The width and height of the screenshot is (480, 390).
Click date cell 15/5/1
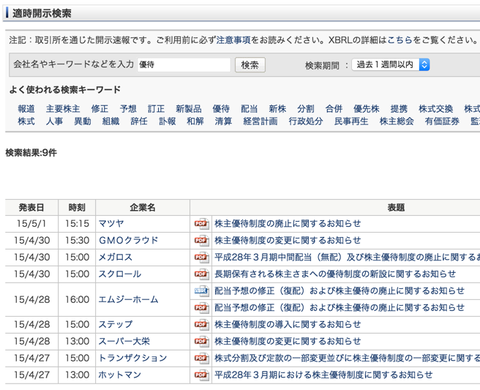(32, 223)
